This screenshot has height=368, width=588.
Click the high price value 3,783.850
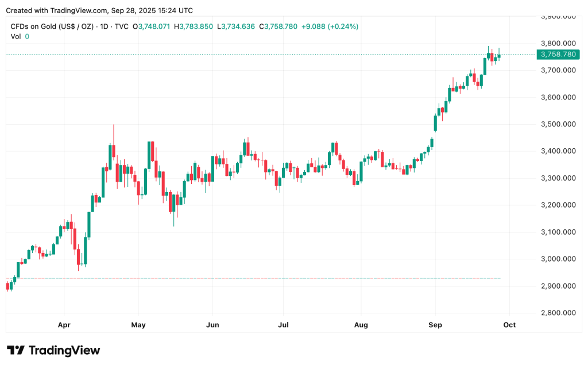(196, 26)
